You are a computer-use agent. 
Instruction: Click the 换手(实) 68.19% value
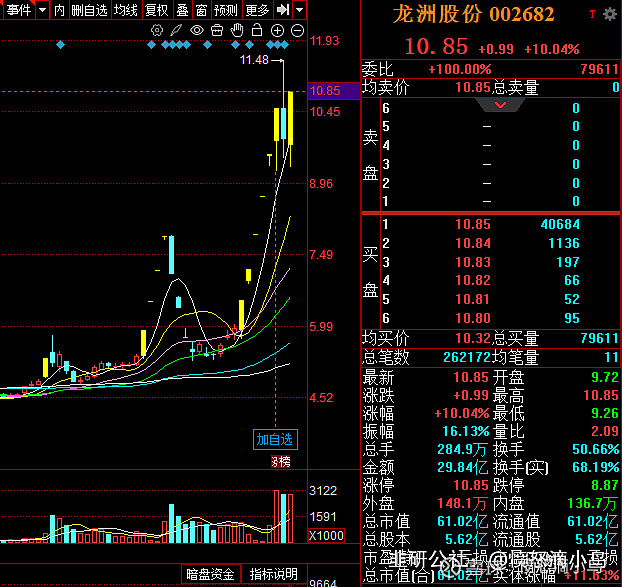tap(595, 467)
